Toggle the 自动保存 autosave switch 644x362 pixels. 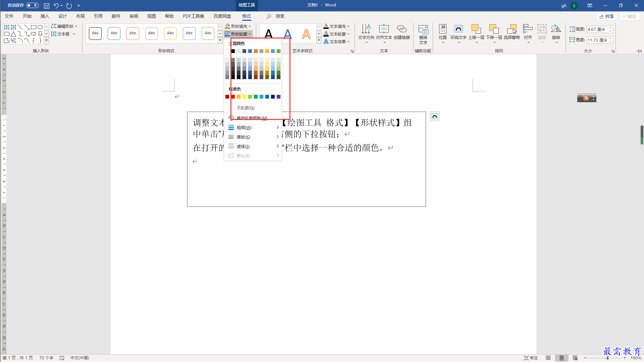pos(32,5)
